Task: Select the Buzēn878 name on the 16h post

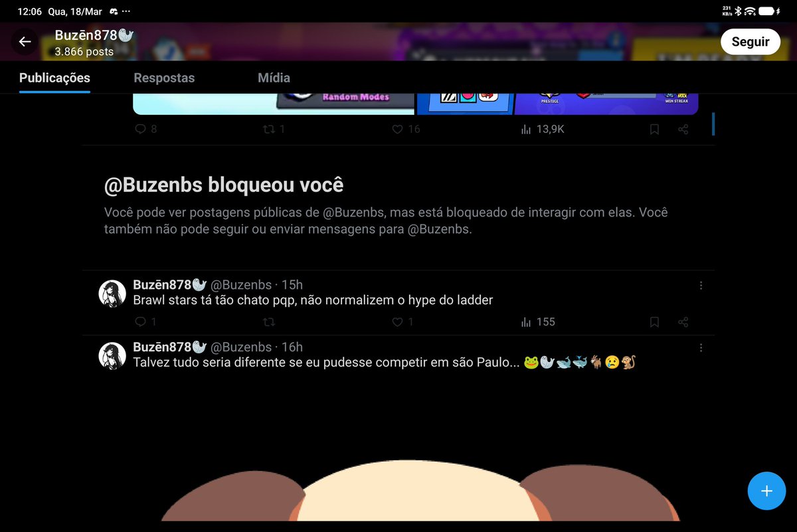Action: click(x=170, y=347)
